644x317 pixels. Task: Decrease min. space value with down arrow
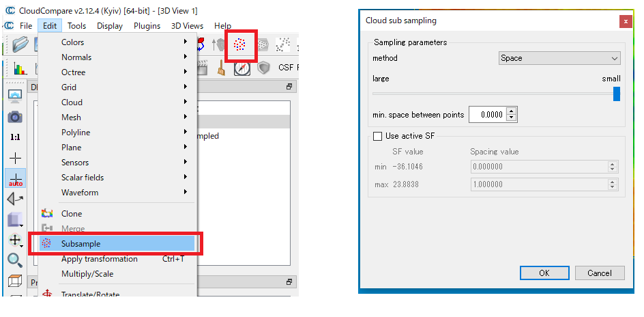coord(512,118)
